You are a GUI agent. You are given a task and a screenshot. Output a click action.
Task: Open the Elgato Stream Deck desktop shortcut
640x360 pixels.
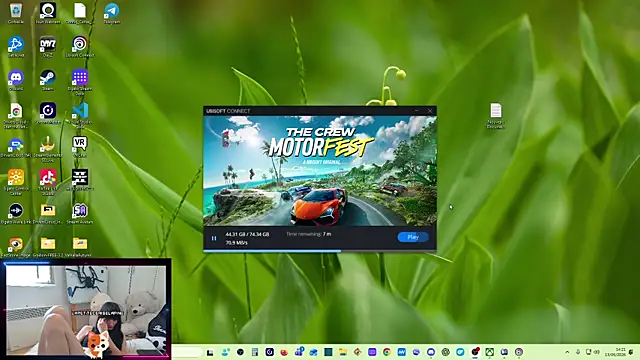[x=80, y=82]
